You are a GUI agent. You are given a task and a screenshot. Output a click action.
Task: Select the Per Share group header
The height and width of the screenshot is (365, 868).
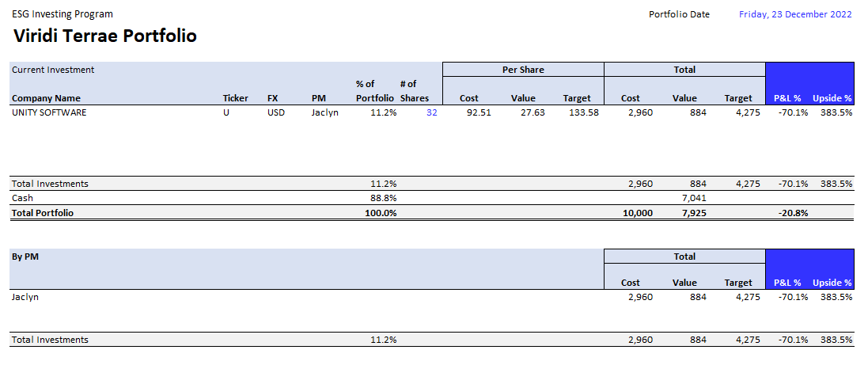523,70
